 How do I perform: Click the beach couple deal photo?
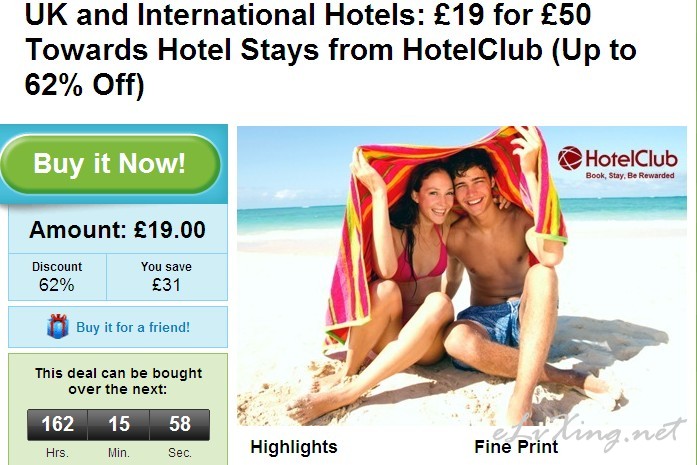[x=462, y=276]
